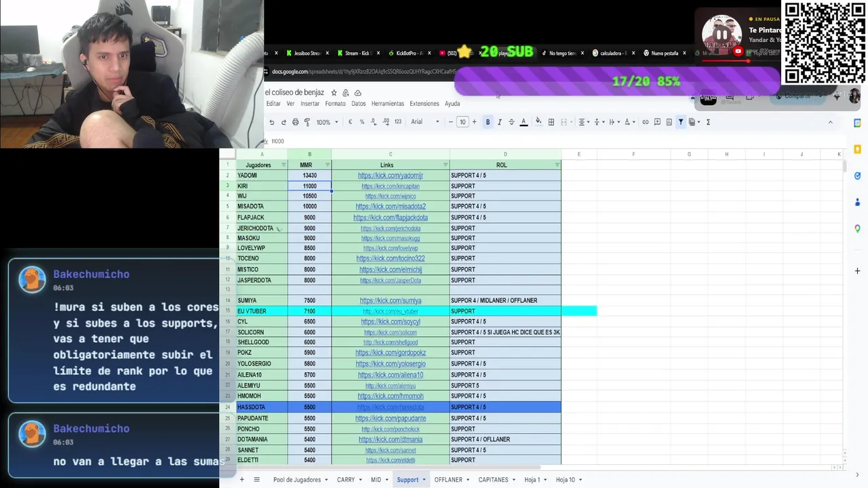The image size is (868, 488).
Task: Open filter on Jugadores column header
Action: click(x=283, y=165)
